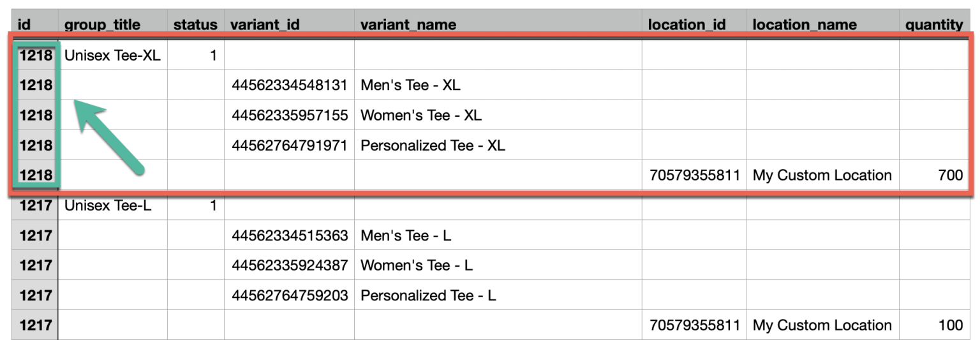Click the variant_name column header
The width and height of the screenshot is (980, 340).
pos(408,24)
